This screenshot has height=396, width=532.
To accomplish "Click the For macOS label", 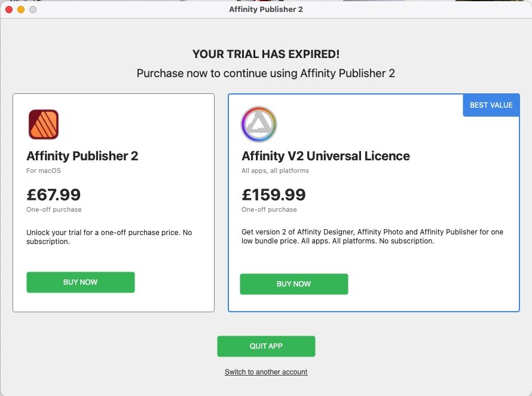I will click(x=44, y=170).
